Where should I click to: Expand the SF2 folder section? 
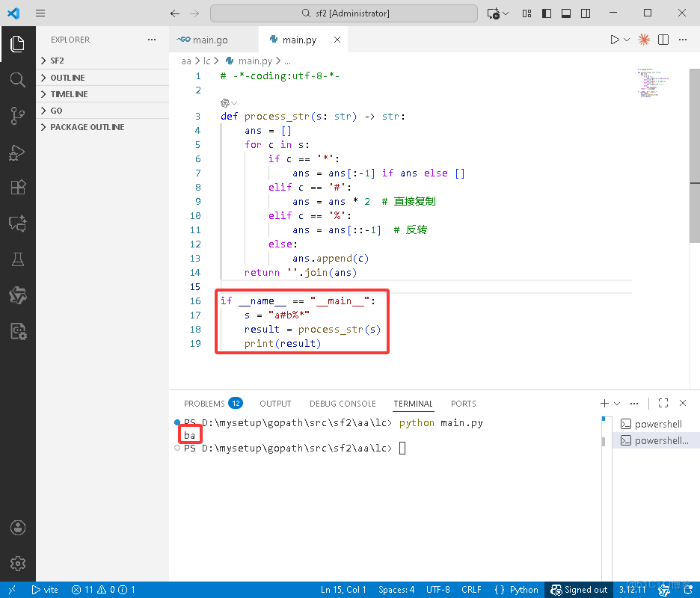(x=57, y=61)
